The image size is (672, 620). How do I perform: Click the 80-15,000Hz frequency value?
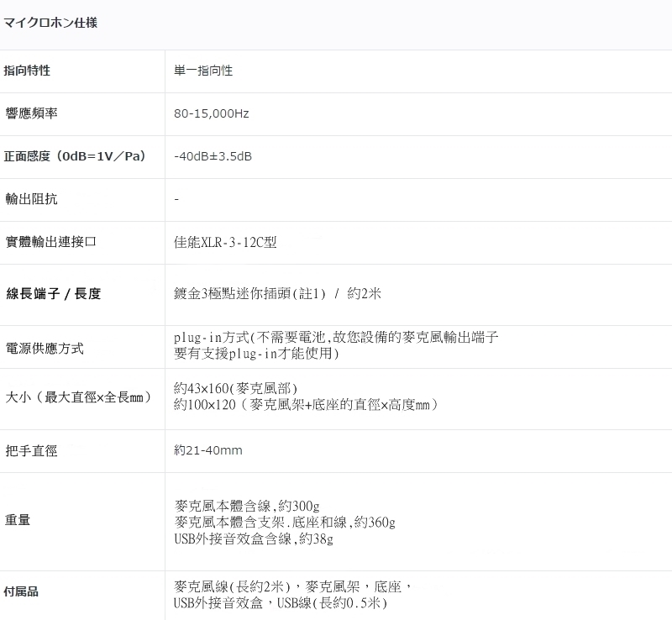coord(211,113)
